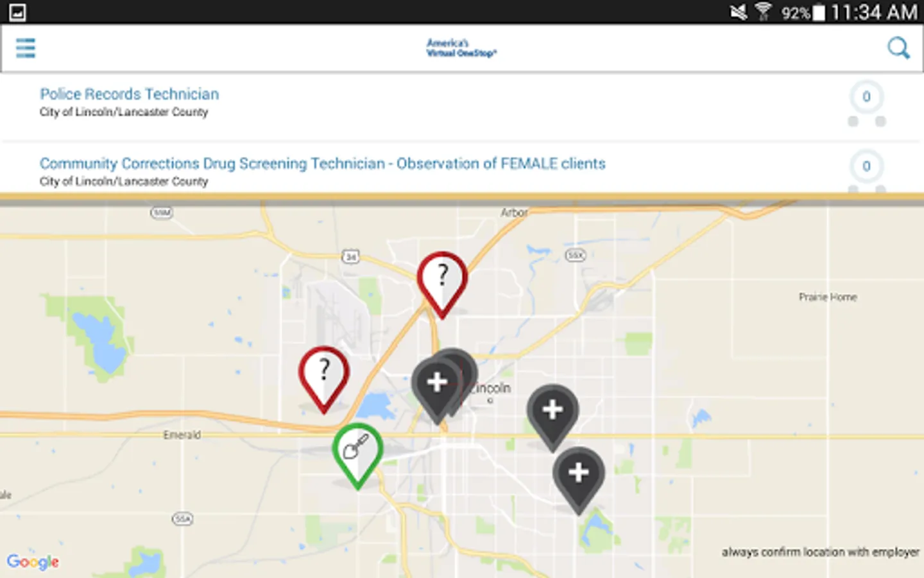This screenshot has width=924, height=578.
Task: Open Community Corrections Drug Screening Technician job
Action: point(323,163)
